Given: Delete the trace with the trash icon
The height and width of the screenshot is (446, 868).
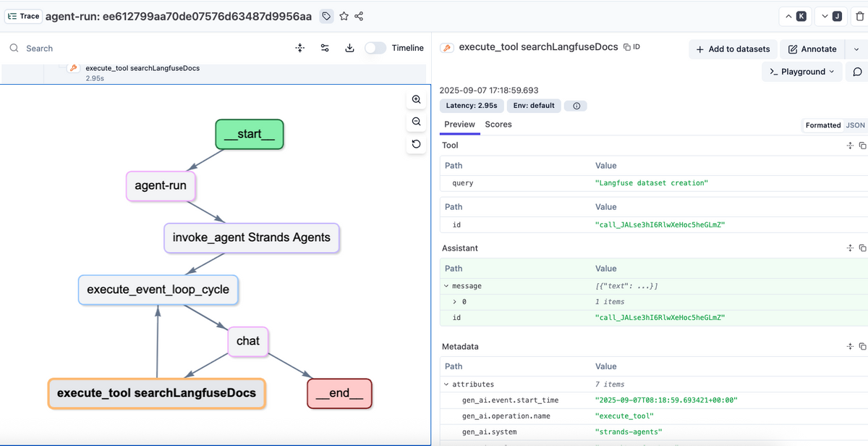Looking at the screenshot, I should (859, 16).
